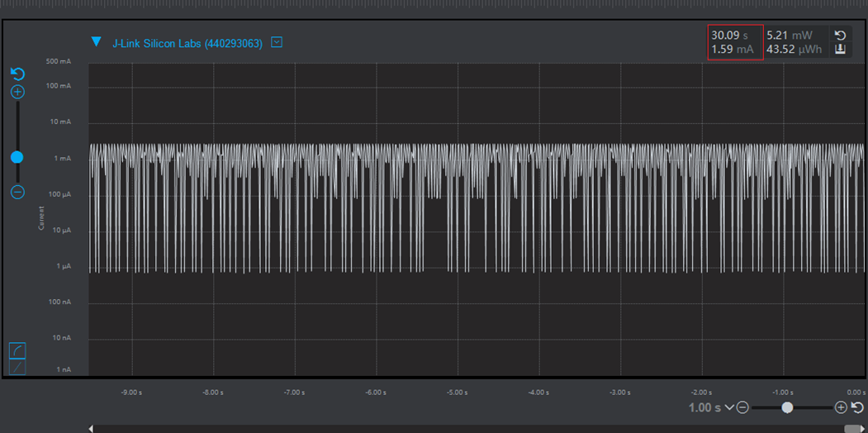Click the -3.00 s time label

coord(620,393)
